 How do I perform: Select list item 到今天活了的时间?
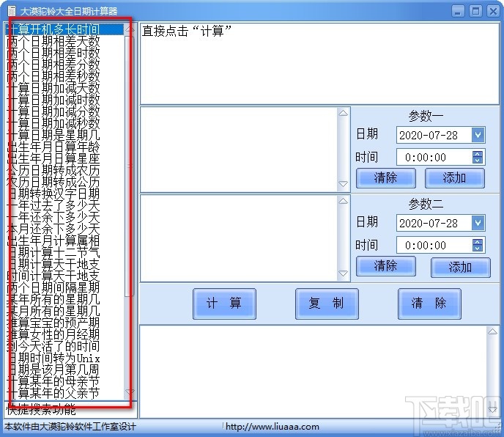(x=64, y=347)
